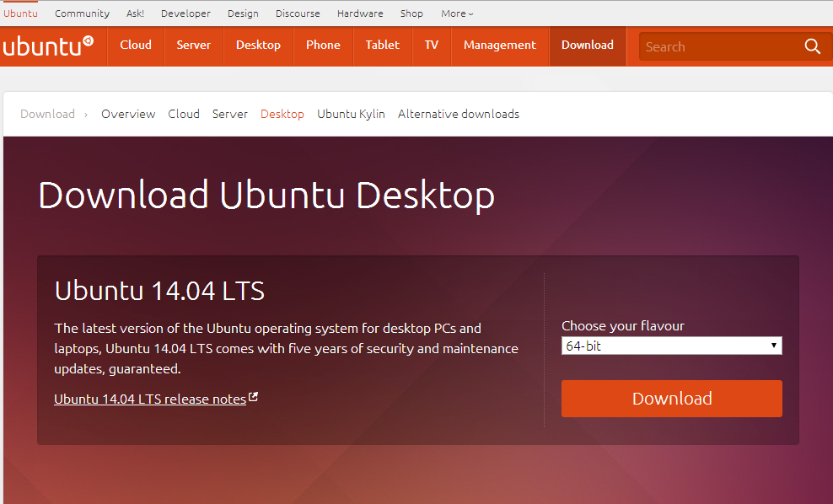
Task: Switch to Cloud in the sub-navigation
Action: pos(184,114)
